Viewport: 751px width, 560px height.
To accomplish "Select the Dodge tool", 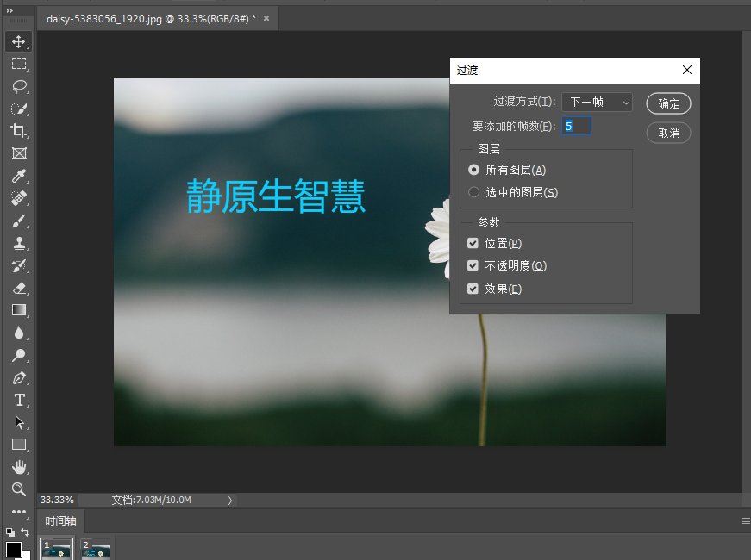I will pyautogui.click(x=19, y=355).
